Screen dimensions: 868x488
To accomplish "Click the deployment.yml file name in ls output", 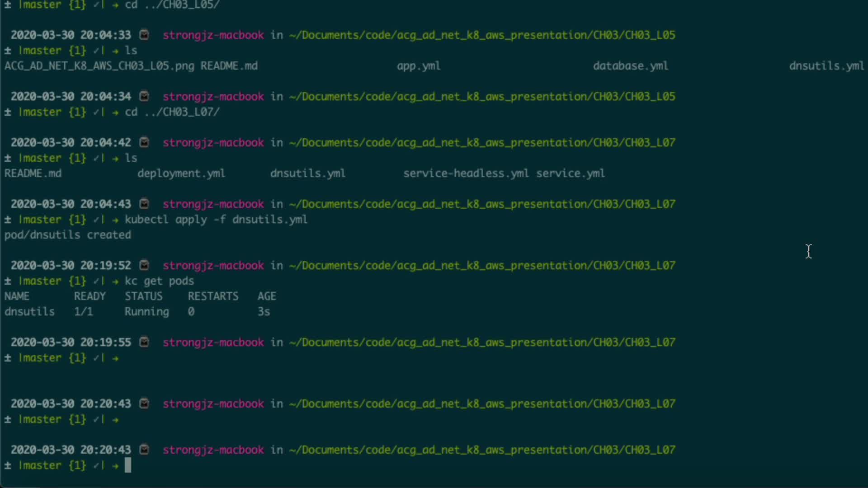I will 181,174.
